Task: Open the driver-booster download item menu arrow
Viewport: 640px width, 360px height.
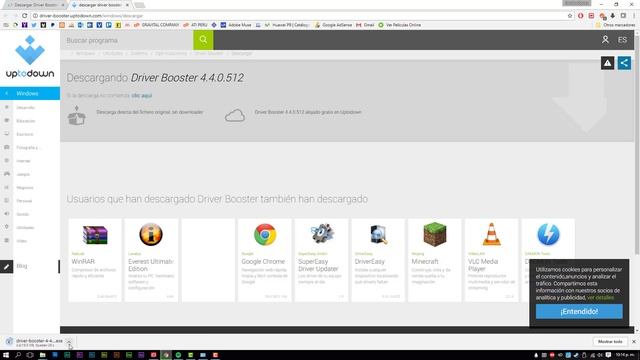Action: tap(69, 341)
